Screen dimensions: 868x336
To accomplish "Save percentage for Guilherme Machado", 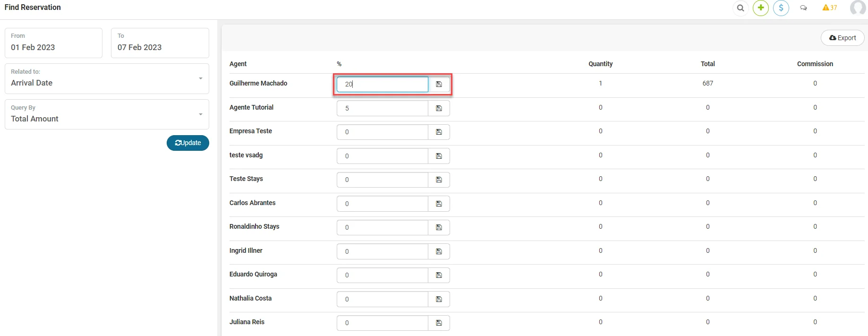I will pos(439,84).
